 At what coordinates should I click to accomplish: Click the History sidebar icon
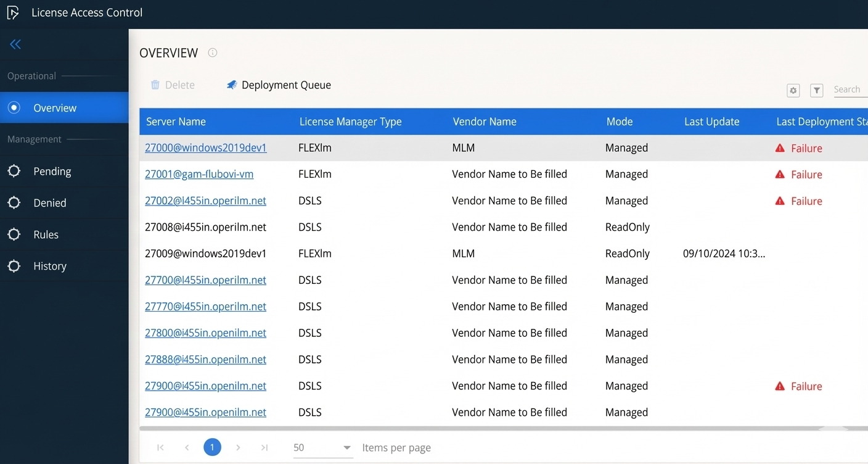[14, 266]
